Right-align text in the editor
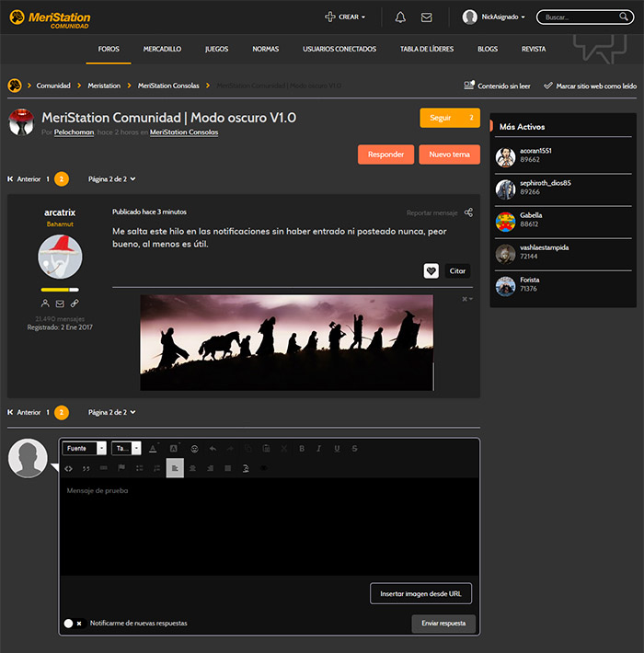The width and height of the screenshot is (644, 653). pyautogui.click(x=211, y=468)
